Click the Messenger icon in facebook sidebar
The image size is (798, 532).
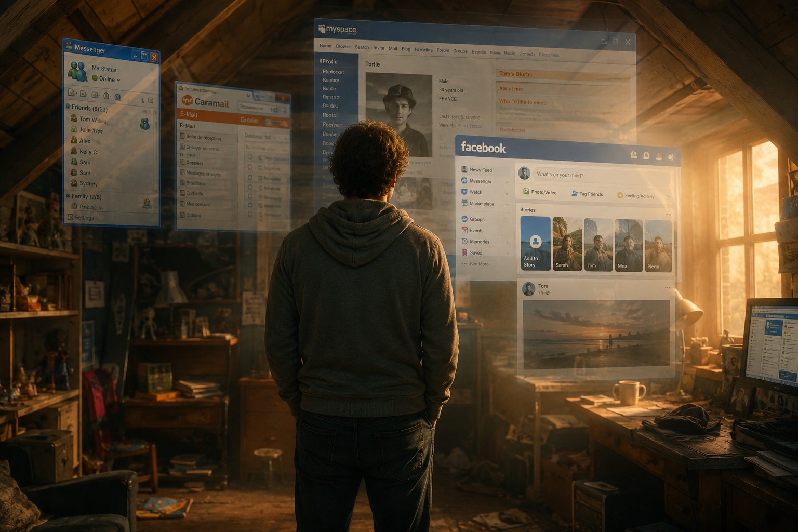[x=464, y=181]
